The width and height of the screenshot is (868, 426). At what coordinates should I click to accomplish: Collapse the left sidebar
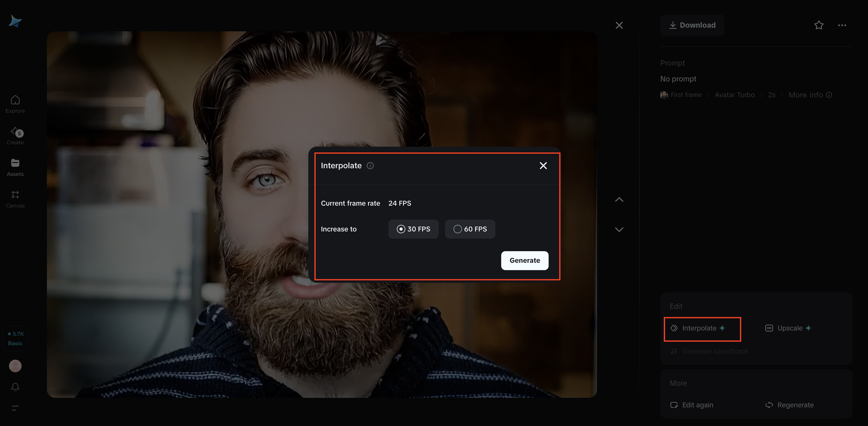click(15, 408)
